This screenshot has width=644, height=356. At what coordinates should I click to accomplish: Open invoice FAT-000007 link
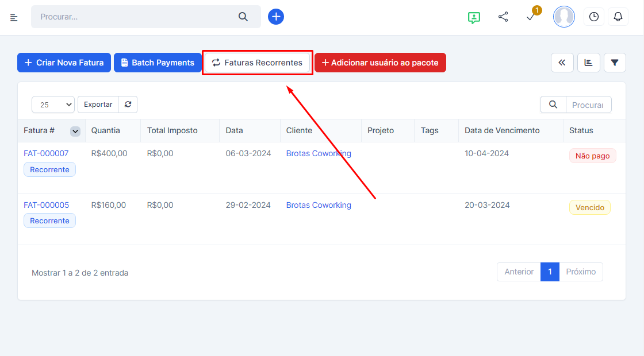pyautogui.click(x=46, y=153)
